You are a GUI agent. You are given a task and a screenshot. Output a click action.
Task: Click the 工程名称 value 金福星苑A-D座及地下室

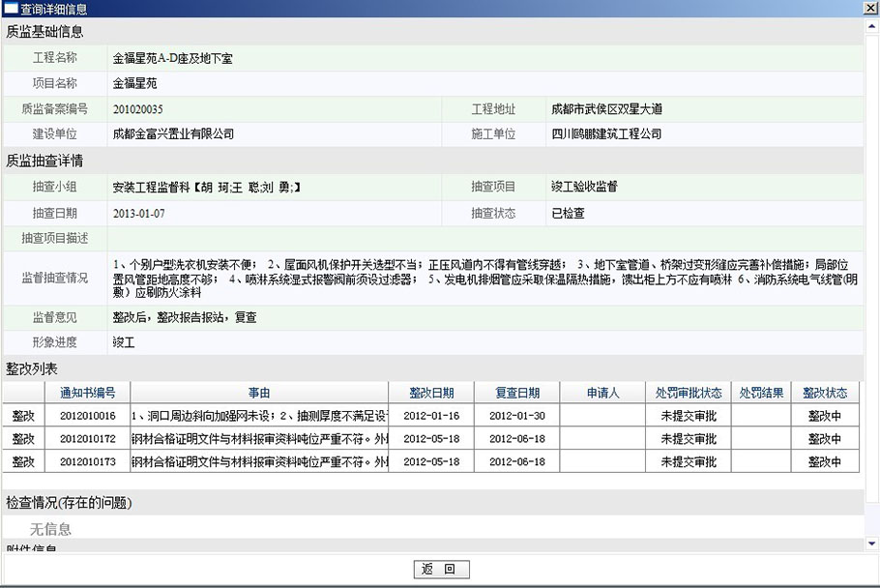[x=173, y=58]
